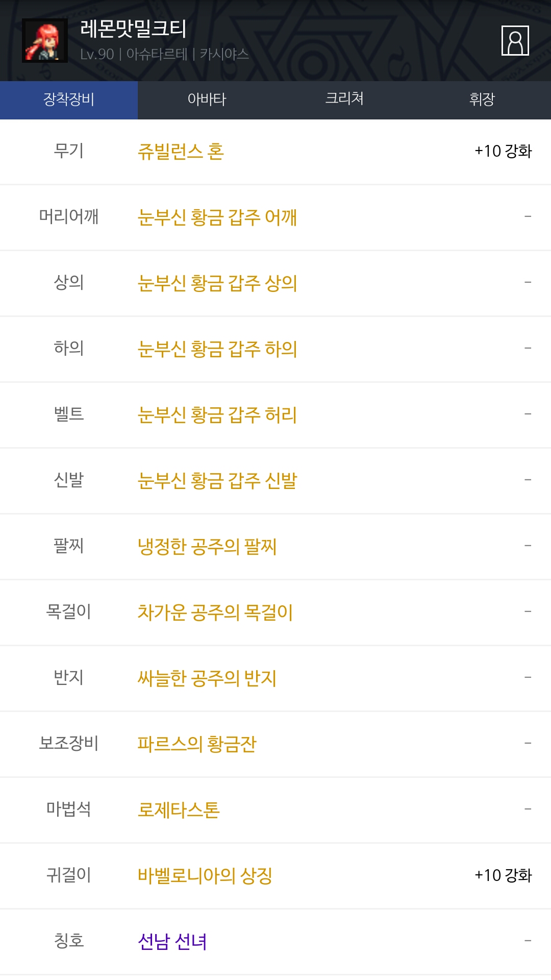View 눈부신 황금 갑주 상의 details
The image size is (551, 980).
(217, 283)
